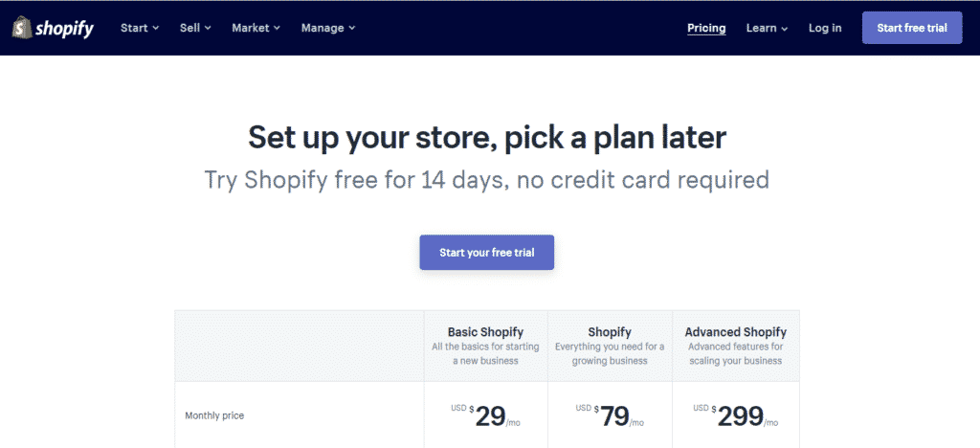
Task: Click the $29 per month price
Action: pos(485,416)
